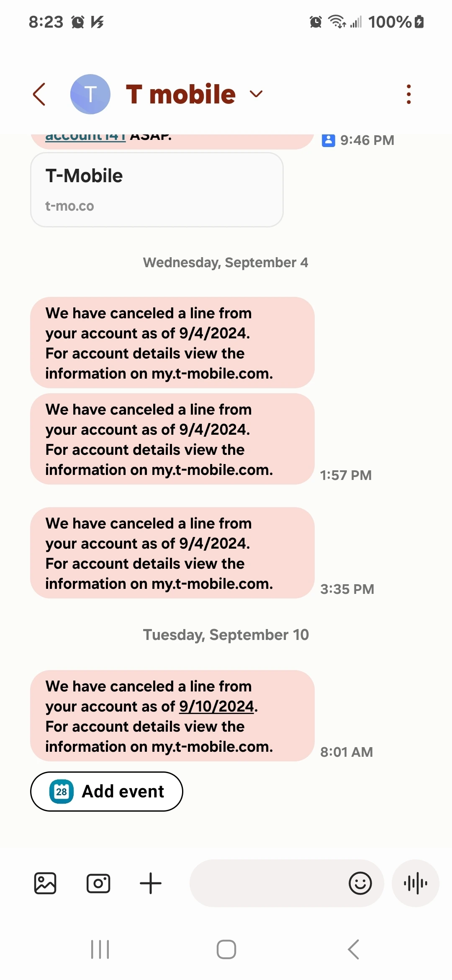Open the T mobile contact avatar

point(90,94)
